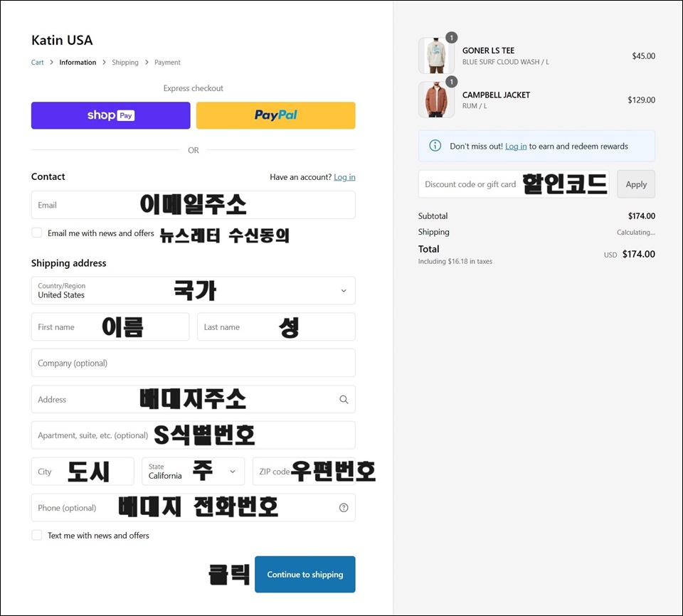Focus the Discount code or gift card field
Image resolution: width=683 pixels, height=616 pixels.
point(514,184)
